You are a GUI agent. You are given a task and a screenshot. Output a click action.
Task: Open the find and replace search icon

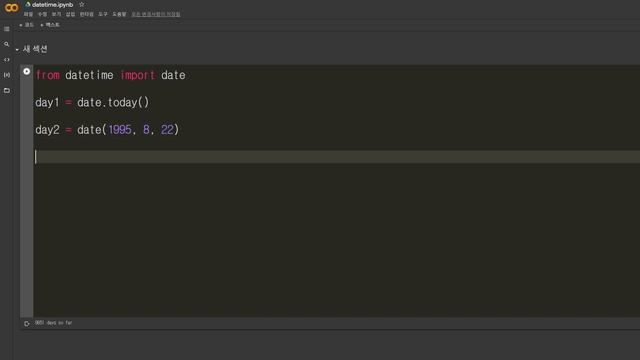tap(7, 44)
